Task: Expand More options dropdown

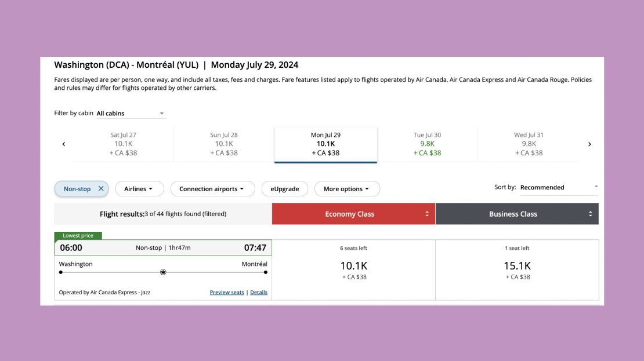Action: 347,189
